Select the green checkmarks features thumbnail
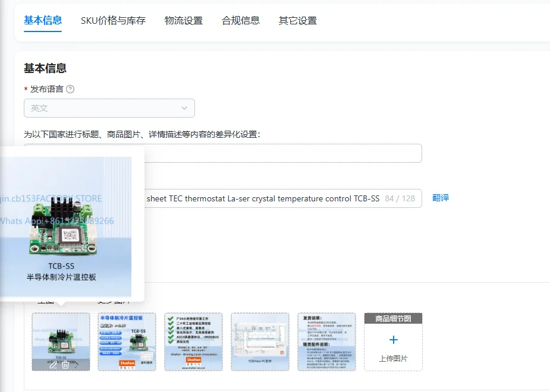This screenshot has width=550, height=392. tap(194, 342)
